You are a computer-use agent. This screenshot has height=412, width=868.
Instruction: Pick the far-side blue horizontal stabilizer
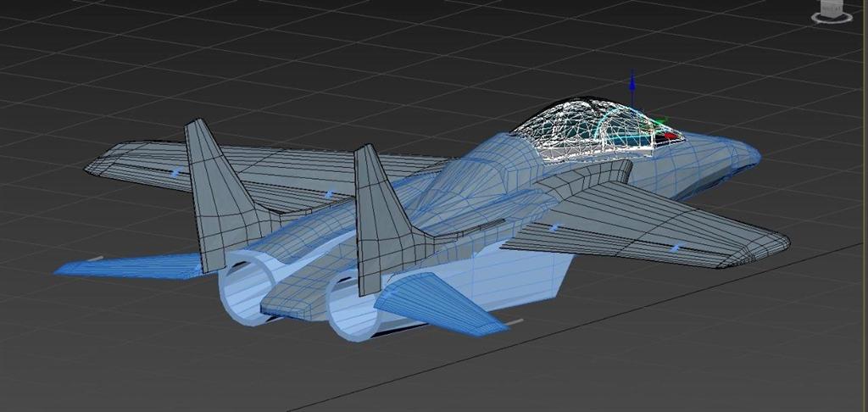point(127,265)
